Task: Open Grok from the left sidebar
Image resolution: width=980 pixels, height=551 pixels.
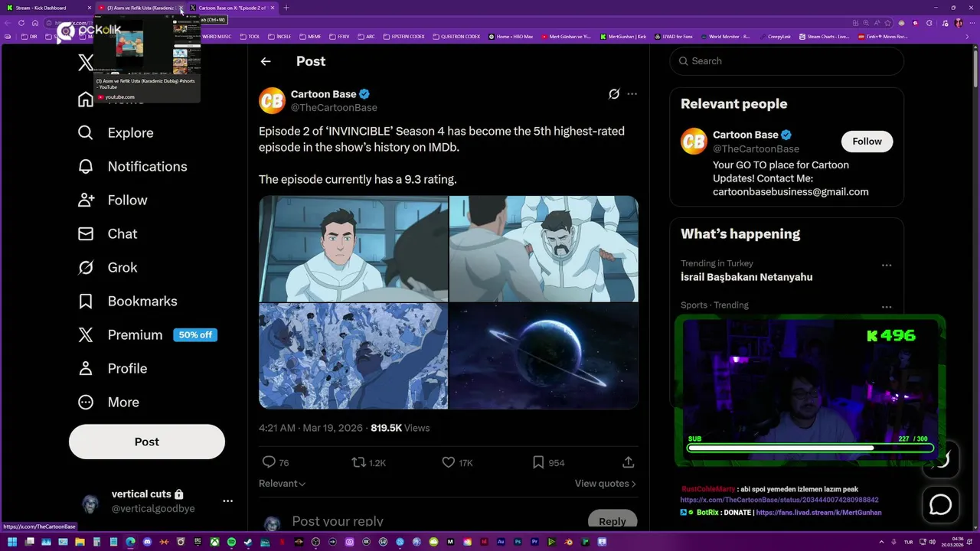Action: (107, 268)
